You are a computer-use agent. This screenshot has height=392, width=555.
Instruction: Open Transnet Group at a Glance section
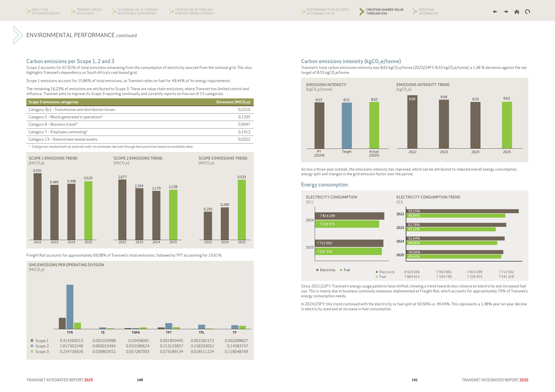click(x=89, y=12)
